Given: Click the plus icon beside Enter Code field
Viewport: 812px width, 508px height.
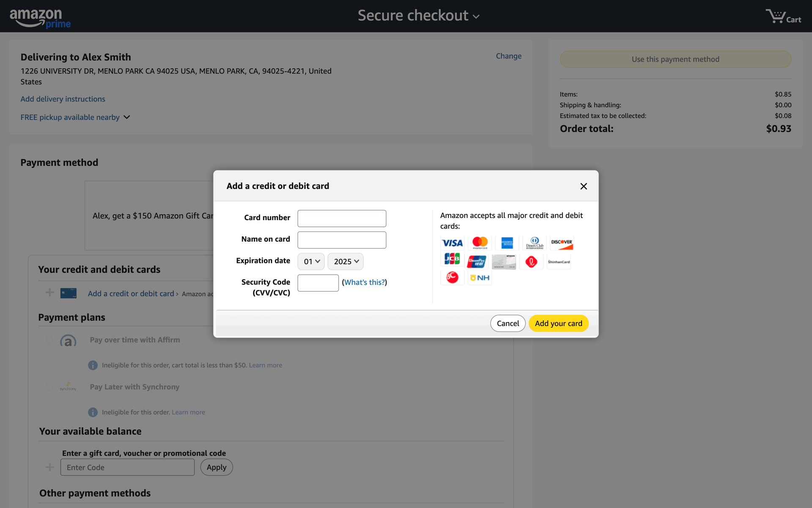Looking at the screenshot, I should pyautogui.click(x=50, y=467).
